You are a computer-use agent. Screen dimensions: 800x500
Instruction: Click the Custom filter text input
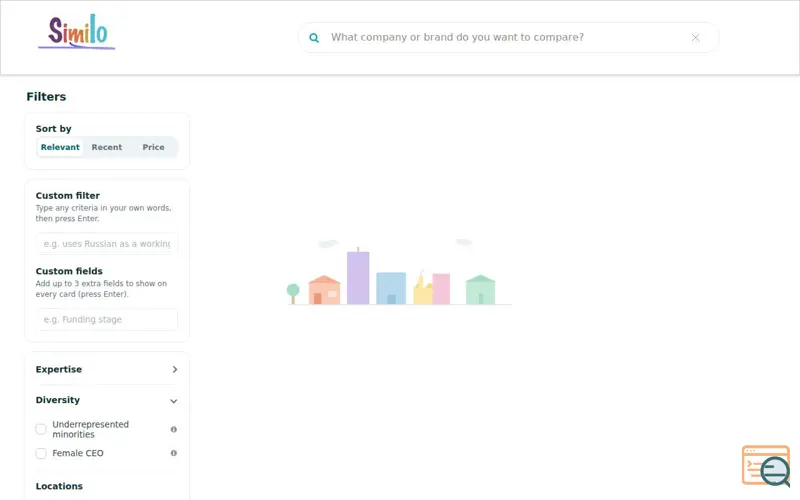[x=107, y=244]
